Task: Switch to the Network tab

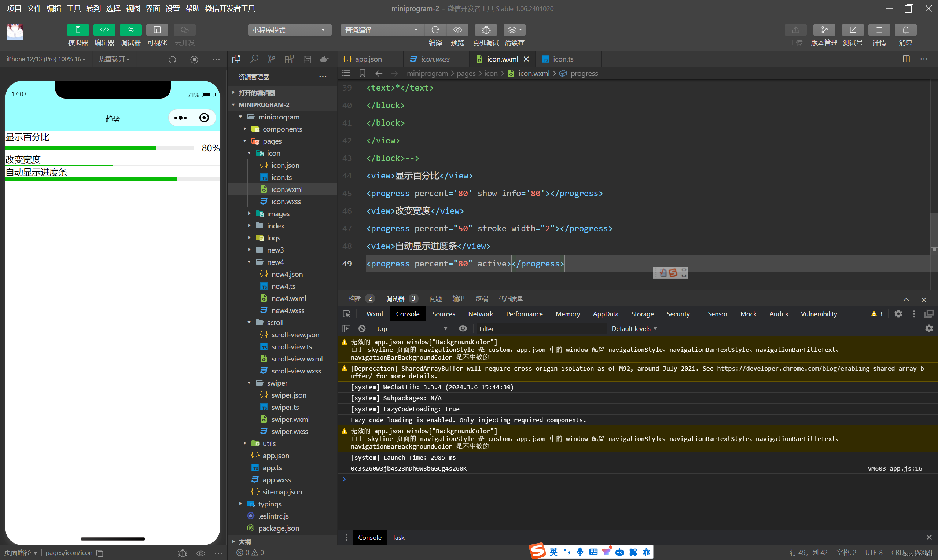Action: point(480,314)
